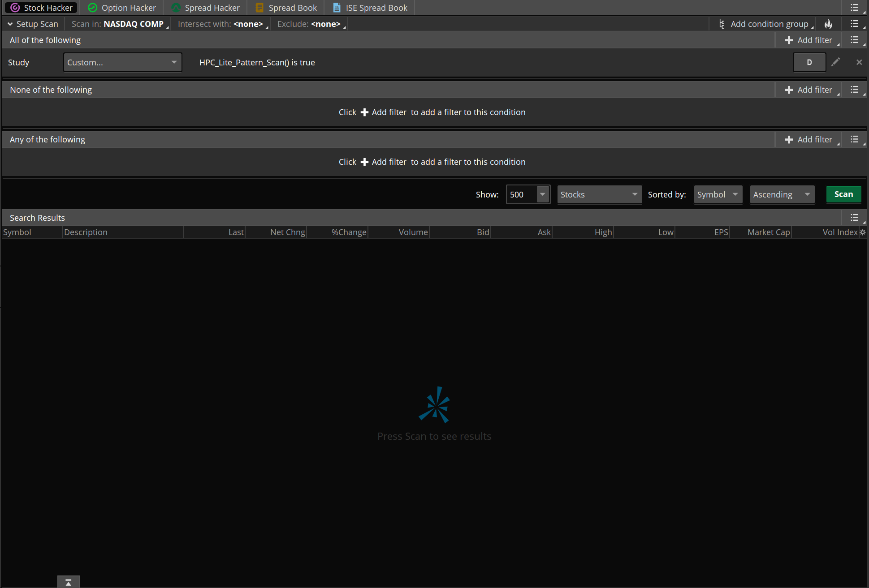Switch to Spread Book tab
Image resolution: width=869 pixels, height=588 pixels.
tap(286, 8)
